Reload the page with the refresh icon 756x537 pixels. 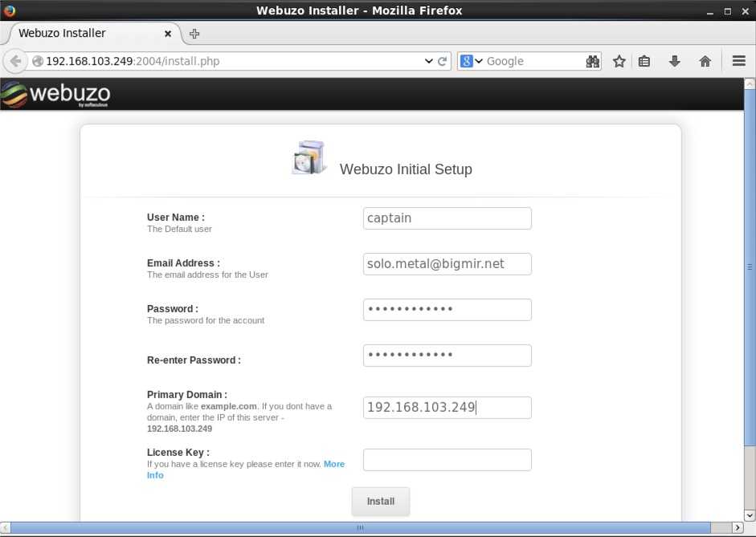point(443,61)
